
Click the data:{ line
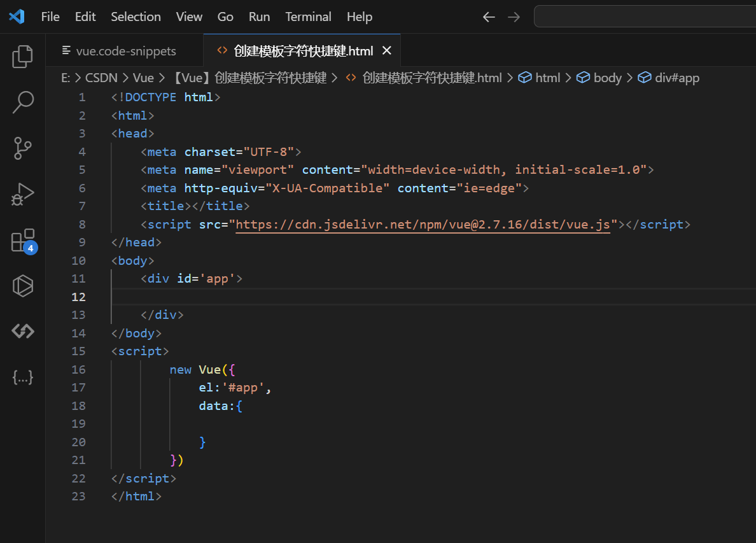coord(220,406)
